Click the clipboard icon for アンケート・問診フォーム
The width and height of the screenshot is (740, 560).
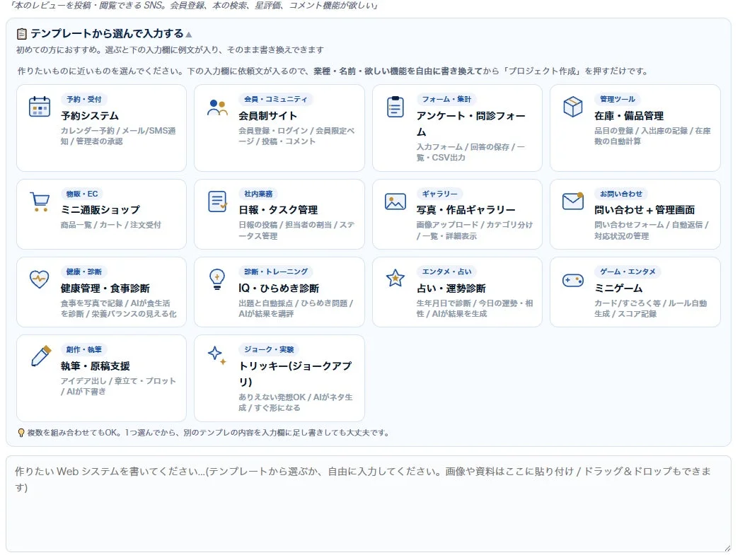395,107
